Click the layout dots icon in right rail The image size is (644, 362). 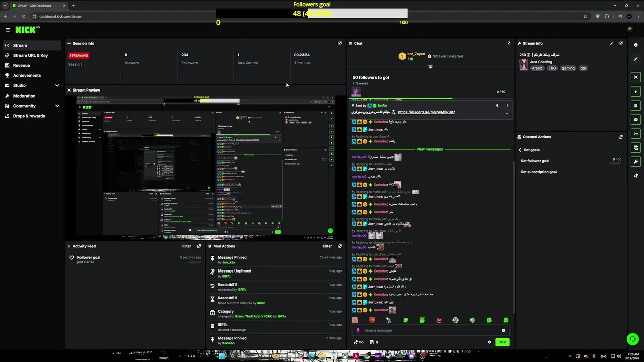pos(636,176)
